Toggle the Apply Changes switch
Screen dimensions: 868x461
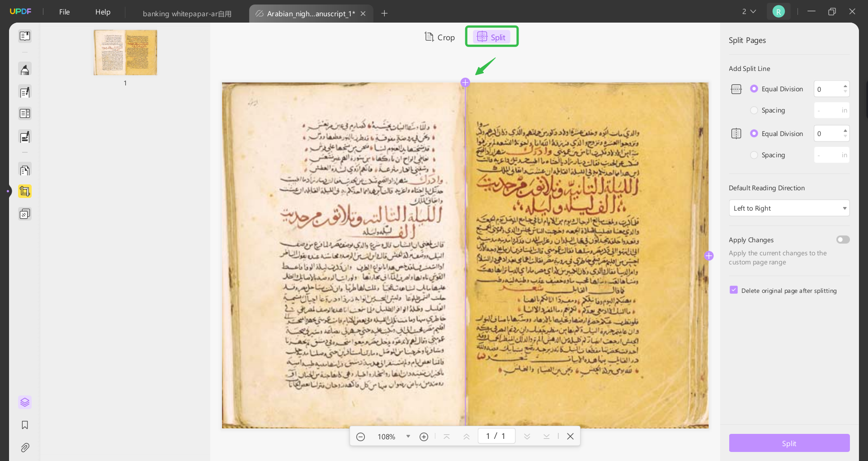point(843,240)
